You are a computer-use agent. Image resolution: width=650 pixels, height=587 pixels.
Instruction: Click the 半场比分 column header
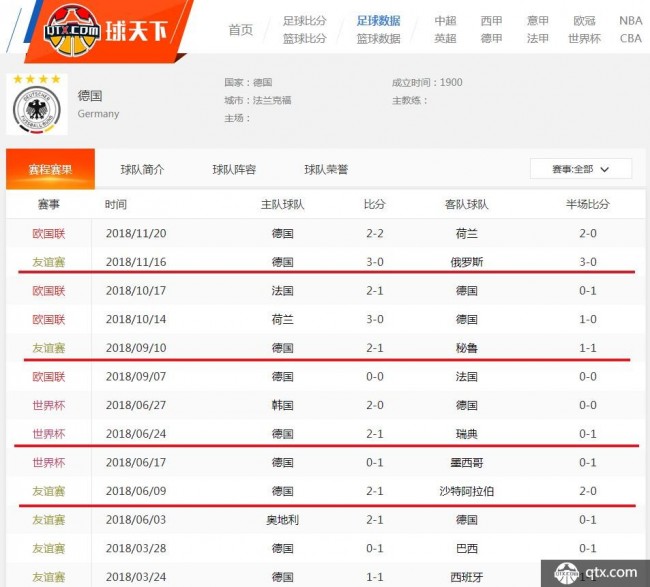point(588,204)
